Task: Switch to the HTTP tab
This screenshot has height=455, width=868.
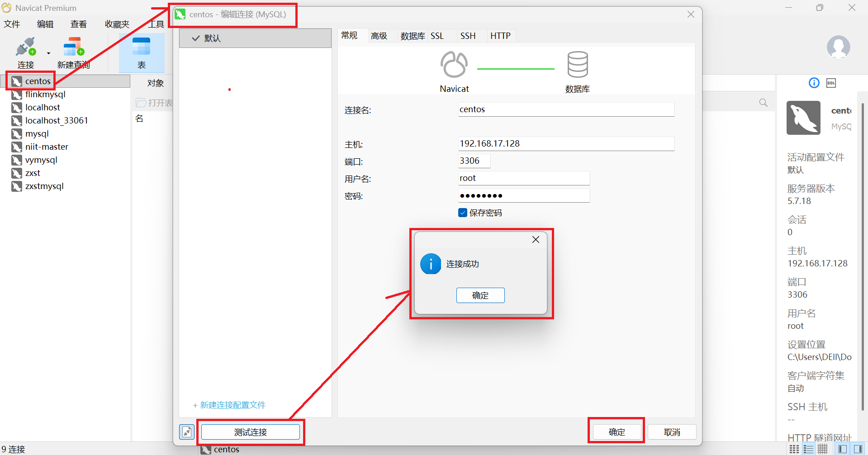Action: coord(500,36)
